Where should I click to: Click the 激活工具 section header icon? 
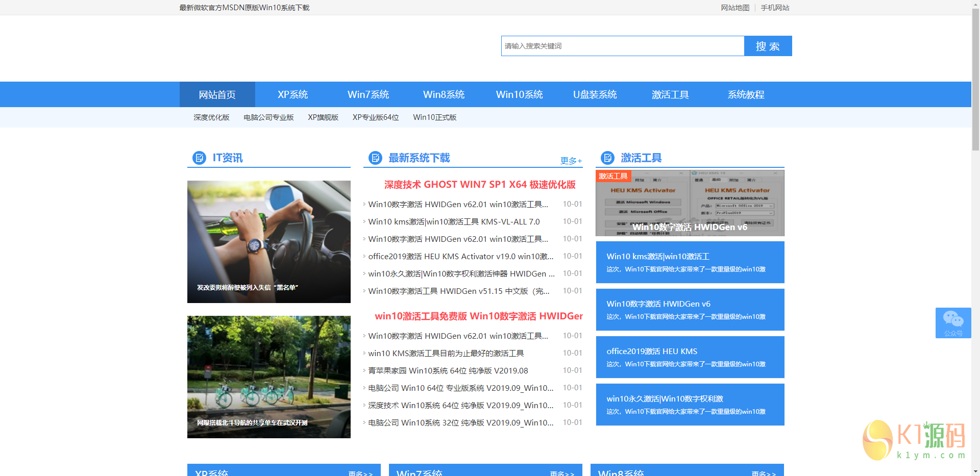pyautogui.click(x=607, y=158)
